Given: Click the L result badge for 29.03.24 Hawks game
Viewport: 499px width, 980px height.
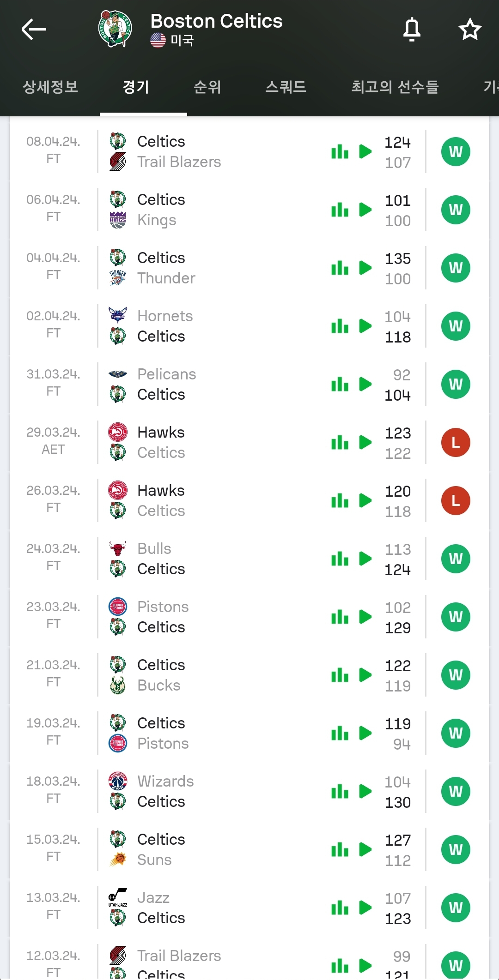Looking at the screenshot, I should tap(456, 442).
